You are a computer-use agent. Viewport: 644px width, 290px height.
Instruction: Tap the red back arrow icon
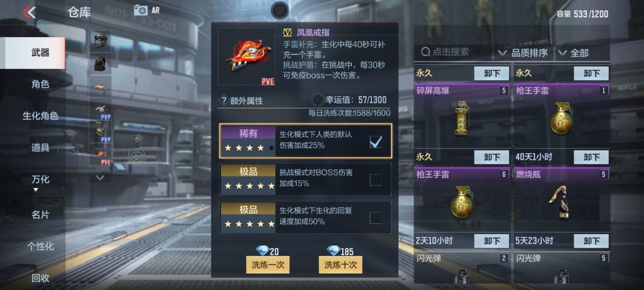30,12
